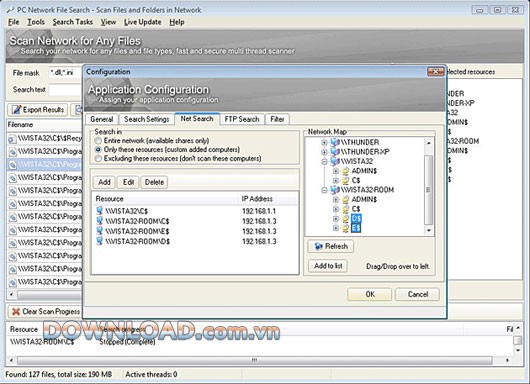530x384 pixels.
Task: Click share icon of C$ under \\VISTA32
Action: click(345, 181)
